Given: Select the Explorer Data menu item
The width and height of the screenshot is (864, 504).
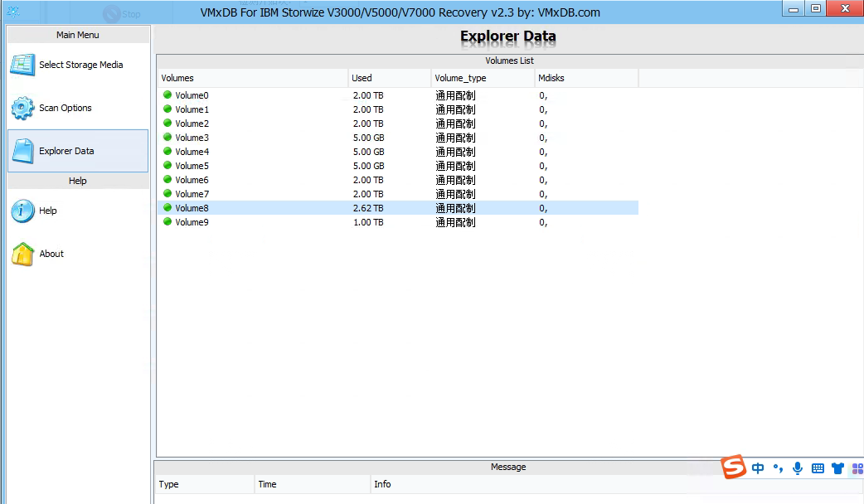Looking at the screenshot, I should click(78, 151).
